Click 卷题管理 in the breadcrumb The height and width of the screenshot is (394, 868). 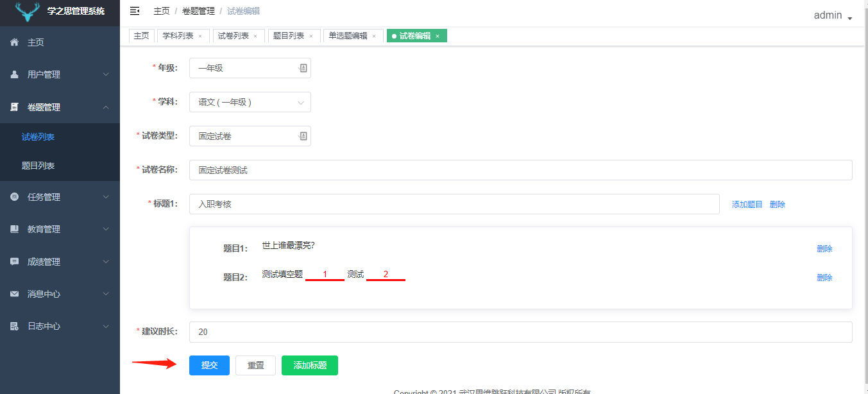pos(198,11)
